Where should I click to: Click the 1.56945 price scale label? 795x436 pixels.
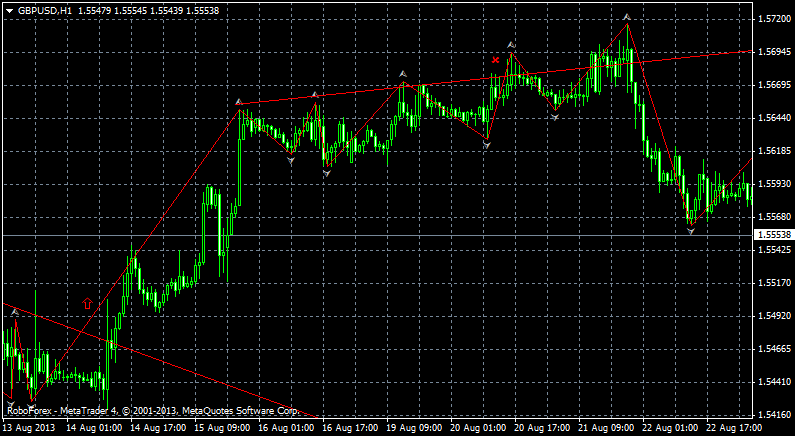774,52
